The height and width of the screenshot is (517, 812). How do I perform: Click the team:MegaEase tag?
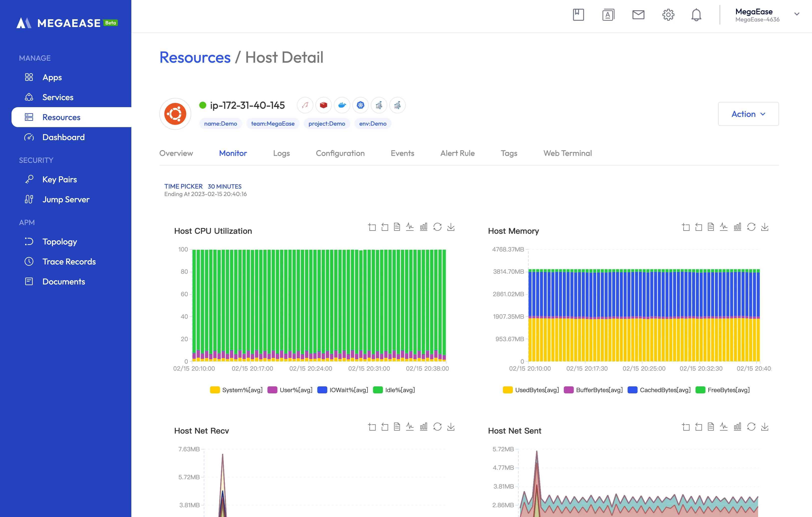(273, 123)
